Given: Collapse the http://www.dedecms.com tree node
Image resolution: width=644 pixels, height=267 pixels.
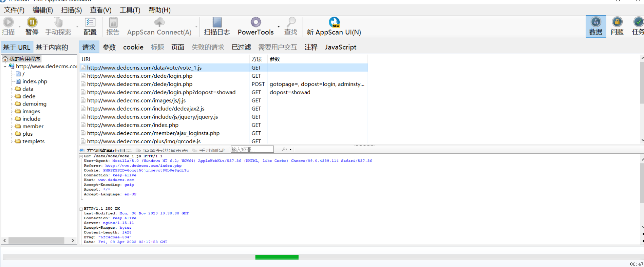Looking at the screenshot, I should point(5,66).
